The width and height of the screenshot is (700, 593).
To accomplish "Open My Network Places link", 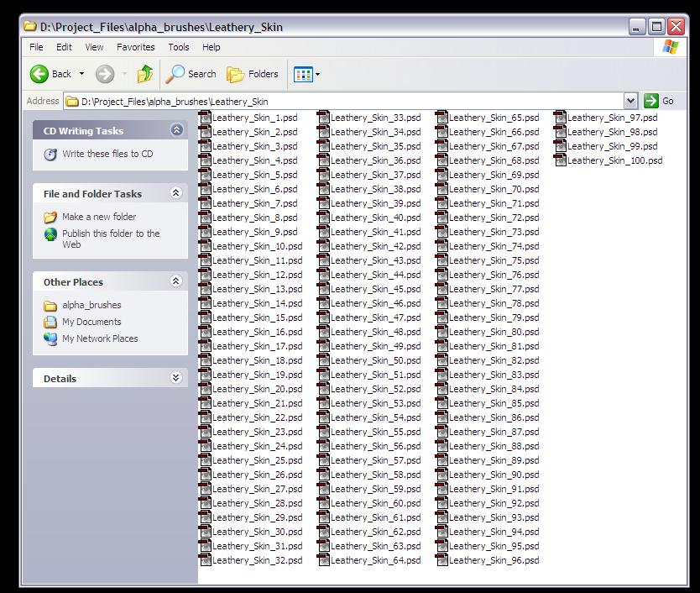I will (100, 338).
